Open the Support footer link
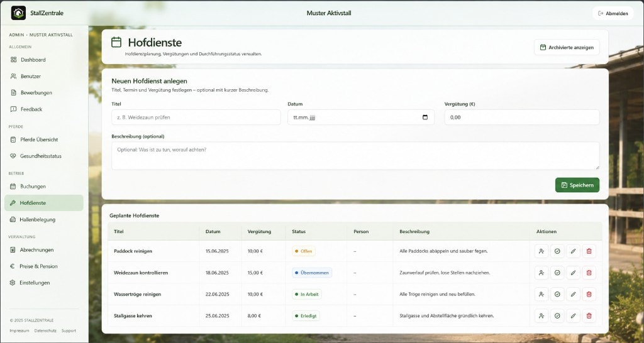This screenshot has height=343, width=644. 69,330
